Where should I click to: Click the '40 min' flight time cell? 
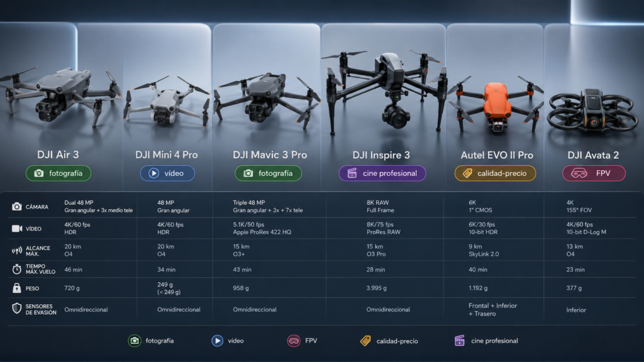click(478, 270)
